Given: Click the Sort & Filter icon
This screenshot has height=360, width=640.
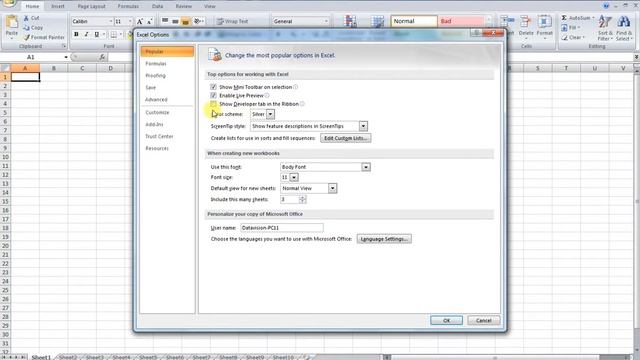Looking at the screenshot, I should 605,22.
